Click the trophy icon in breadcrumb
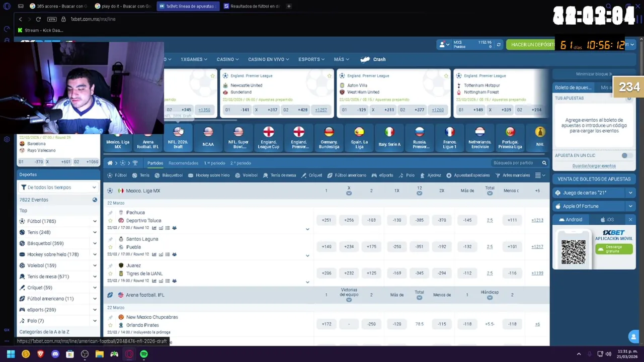 pos(135,163)
